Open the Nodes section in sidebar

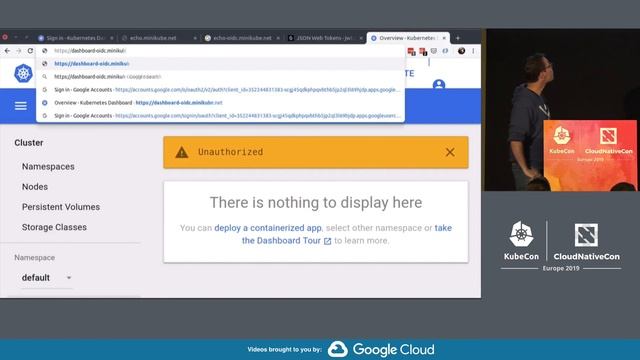click(35, 187)
